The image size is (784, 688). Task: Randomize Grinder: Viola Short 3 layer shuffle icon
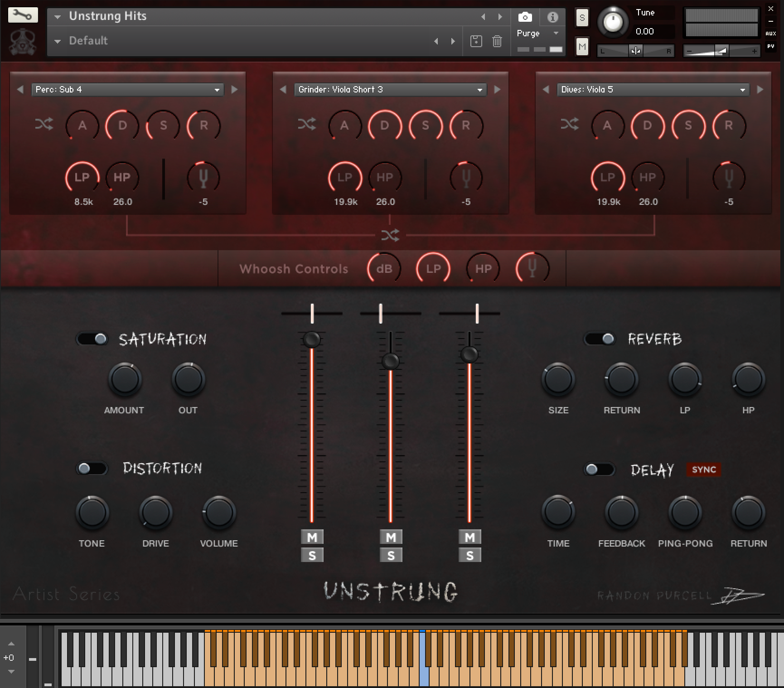pyautogui.click(x=307, y=124)
